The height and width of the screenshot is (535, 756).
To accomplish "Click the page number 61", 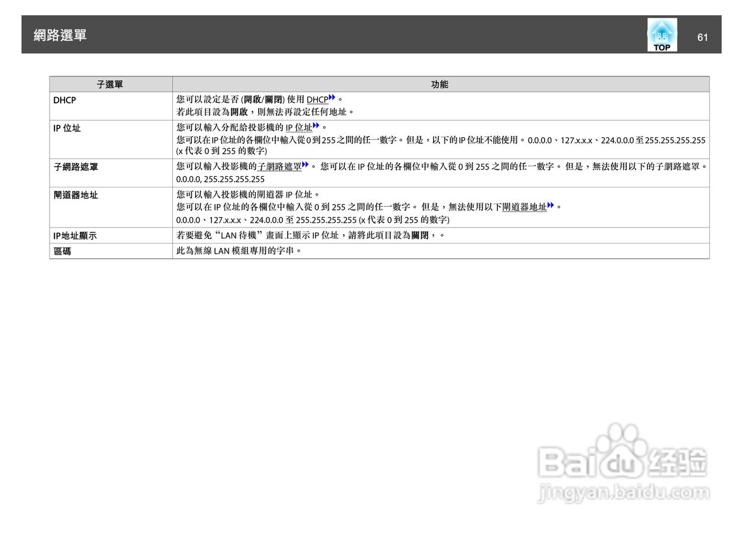I will (x=703, y=37).
